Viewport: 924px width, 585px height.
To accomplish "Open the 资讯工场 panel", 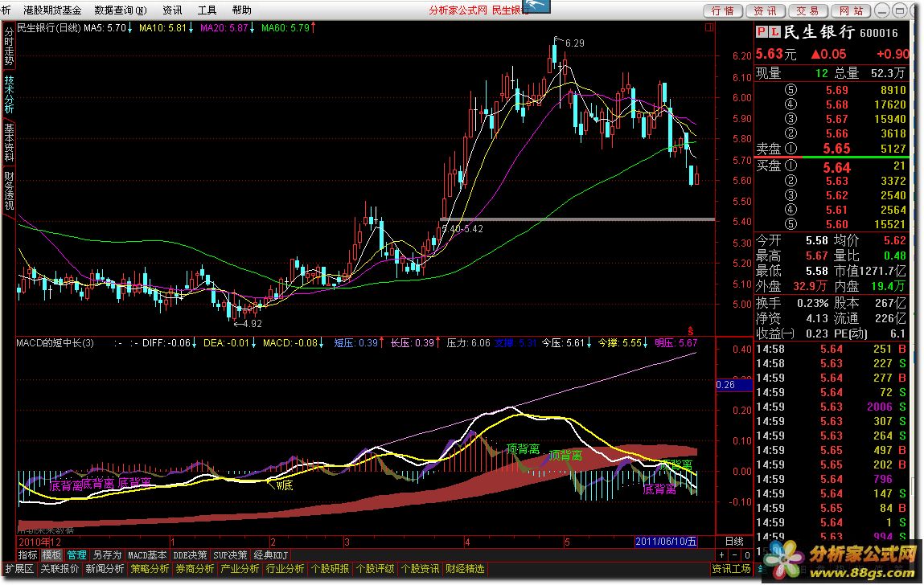I will 731,568.
